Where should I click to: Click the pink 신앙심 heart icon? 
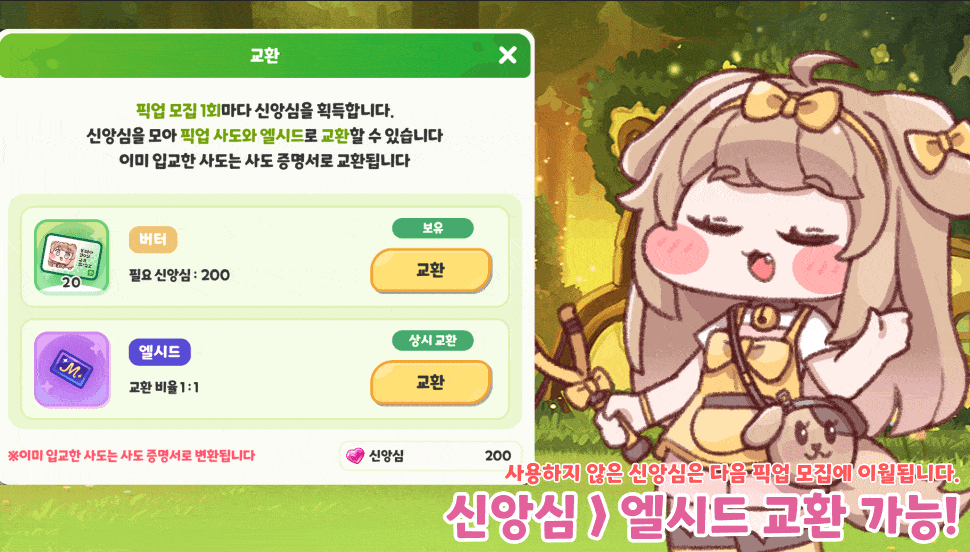click(355, 455)
